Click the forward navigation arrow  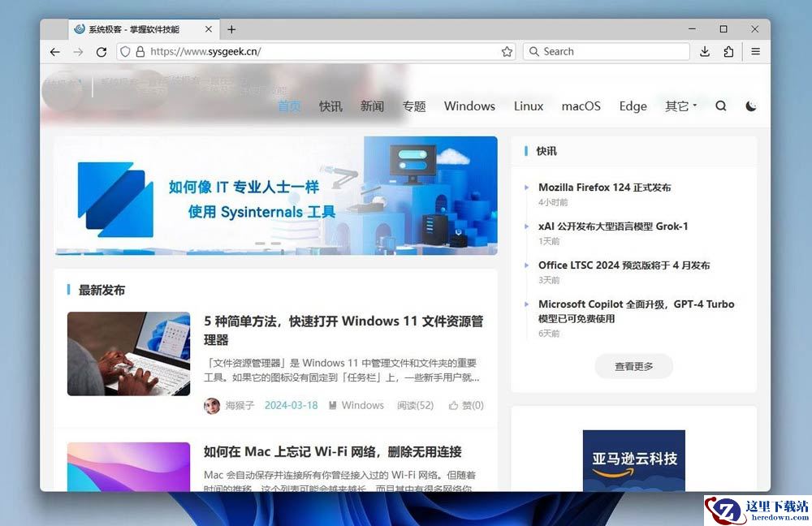pyautogui.click(x=78, y=52)
